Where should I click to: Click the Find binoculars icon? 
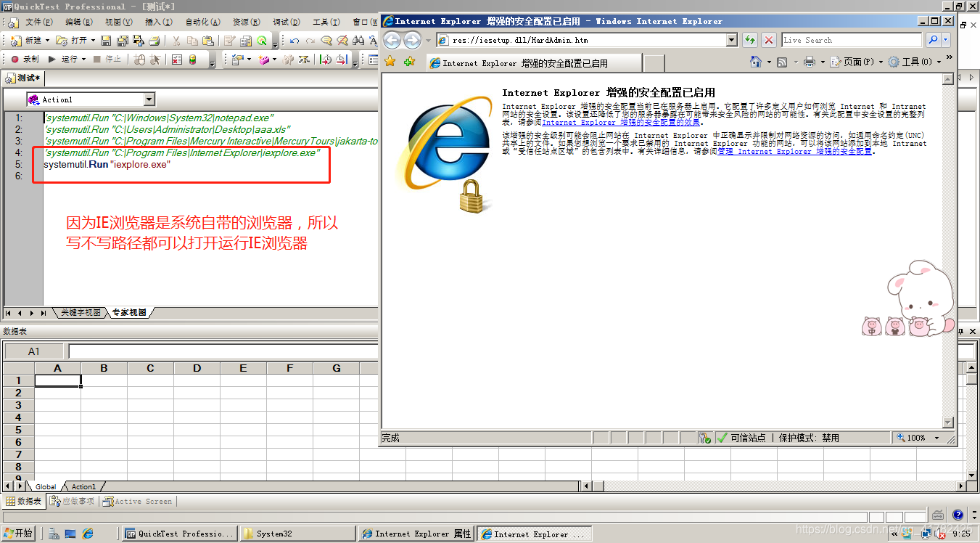click(358, 41)
